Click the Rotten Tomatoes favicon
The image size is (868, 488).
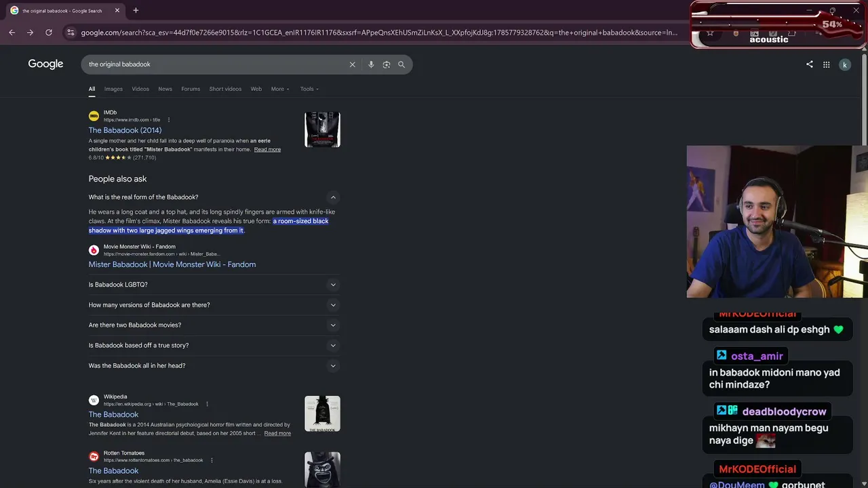[94, 457]
